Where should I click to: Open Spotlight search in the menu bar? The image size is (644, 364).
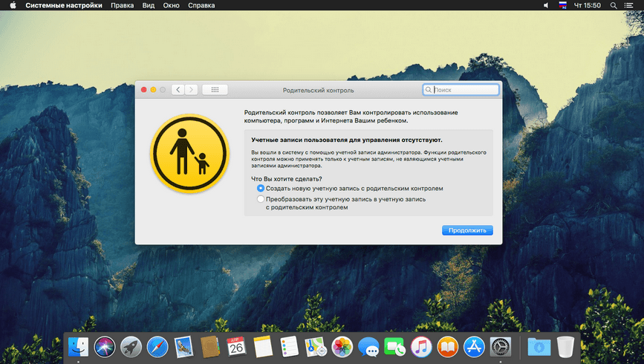coord(614,5)
